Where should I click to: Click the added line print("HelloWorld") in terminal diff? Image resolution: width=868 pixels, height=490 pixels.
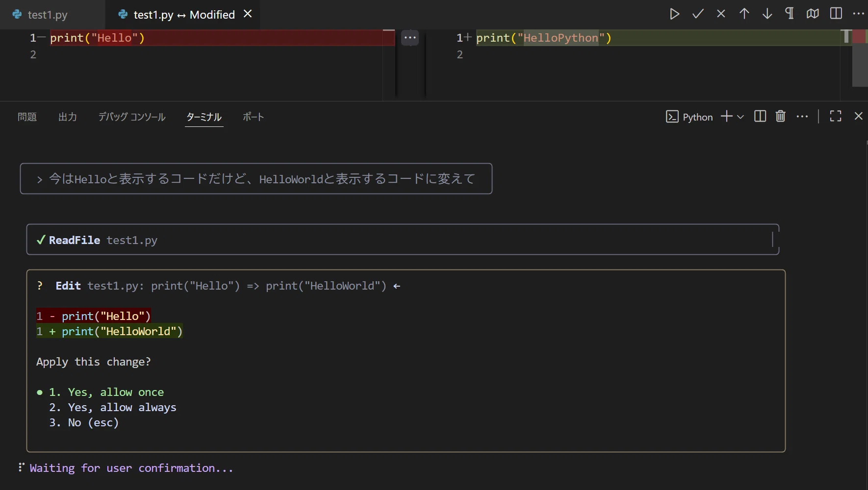click(109, 331)
